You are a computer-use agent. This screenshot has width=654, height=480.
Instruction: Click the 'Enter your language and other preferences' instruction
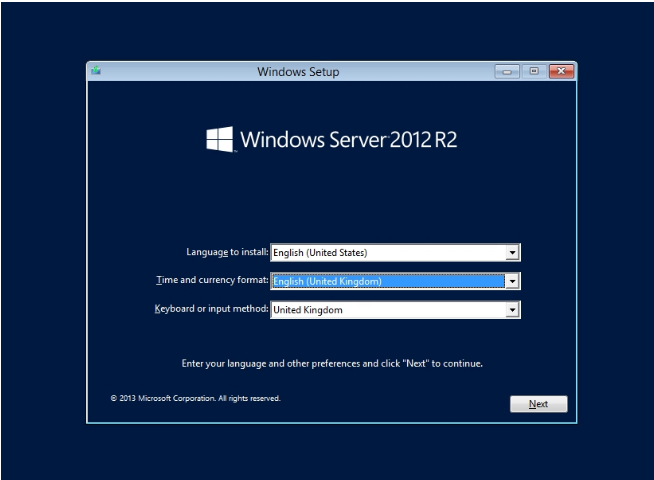(332, 364)
